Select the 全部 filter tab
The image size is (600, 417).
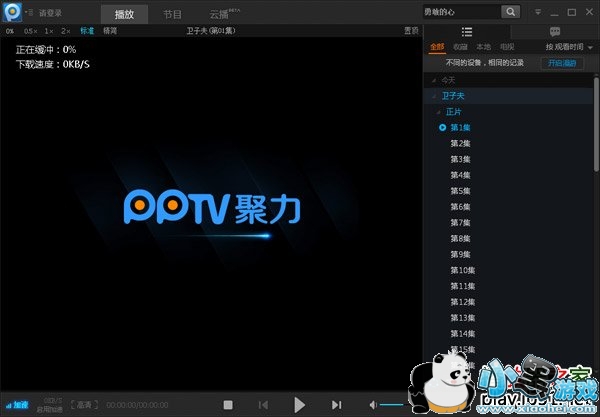[437, 47]
